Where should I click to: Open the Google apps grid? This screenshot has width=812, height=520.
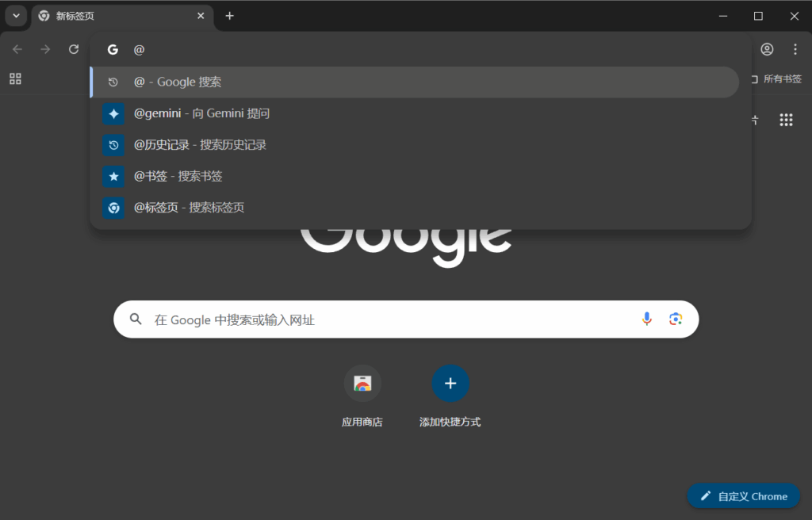786,120
